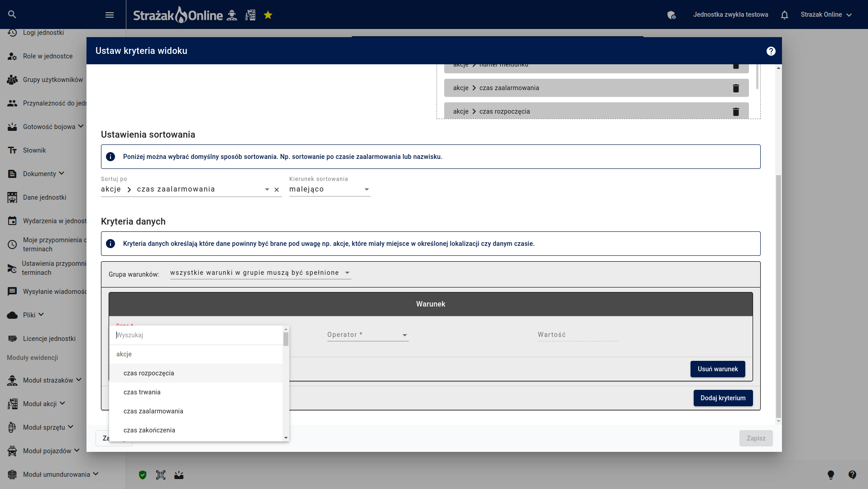Click the Zapisz button
Viewport: 868px width, 489px height.
756,438
